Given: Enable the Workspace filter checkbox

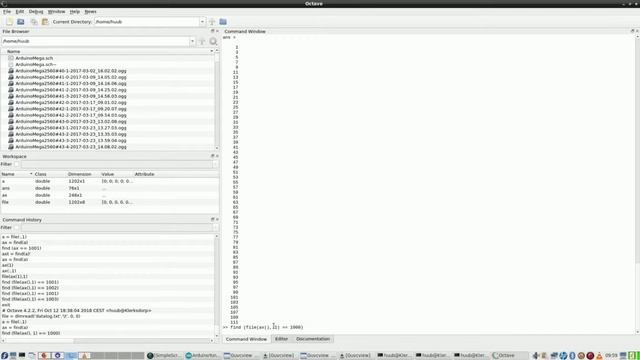Looking at the screenshot, I should click(x=17, y=164).
